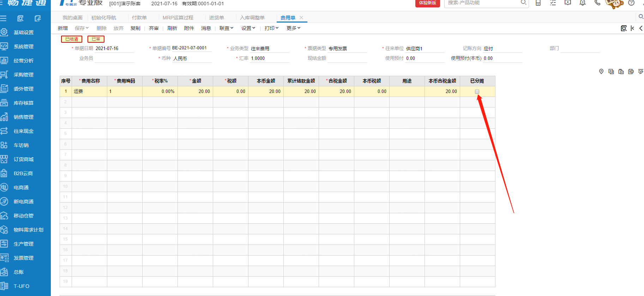Open 生产管理 module
Viewport: 644px width, 296px height.
coord(23,244)
